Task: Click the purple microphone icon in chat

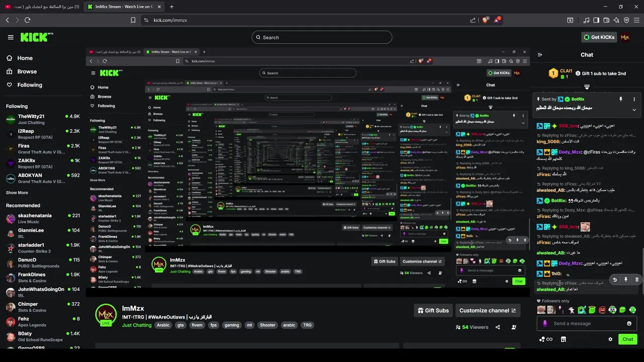Action: tap(545, 323)
